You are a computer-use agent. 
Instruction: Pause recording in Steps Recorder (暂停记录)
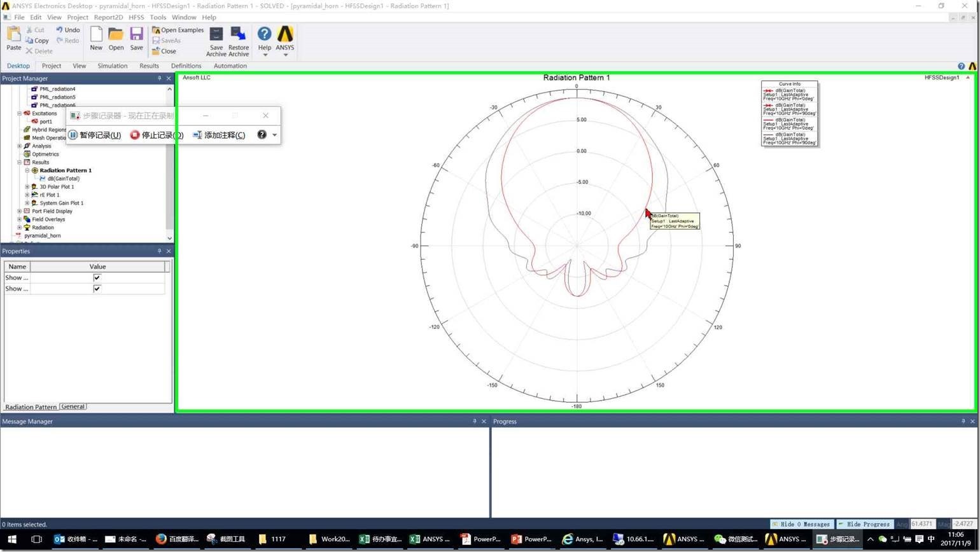pos(95,135)
